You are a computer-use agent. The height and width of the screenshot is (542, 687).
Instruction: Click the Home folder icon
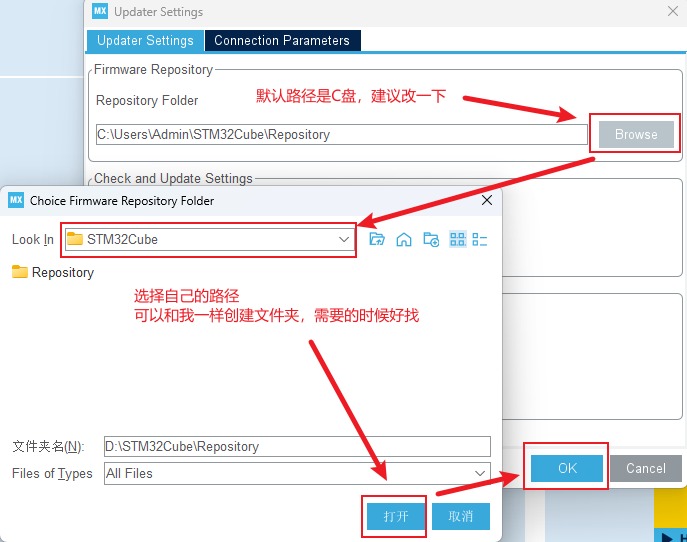pyautogui.click(x=404, y=239)
